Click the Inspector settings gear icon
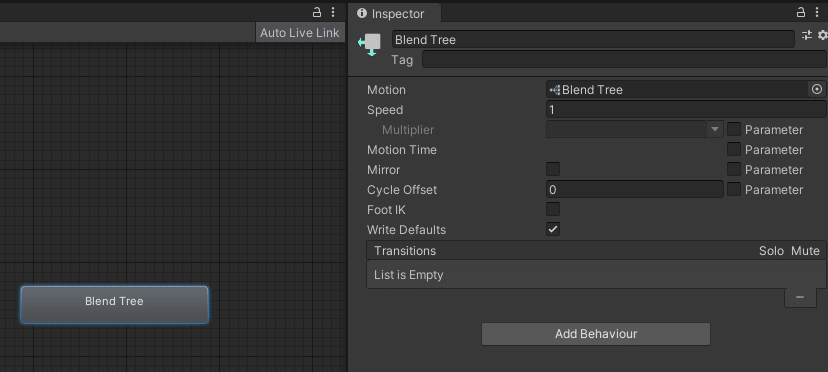828x372 pixels. [x=823, y=35]
